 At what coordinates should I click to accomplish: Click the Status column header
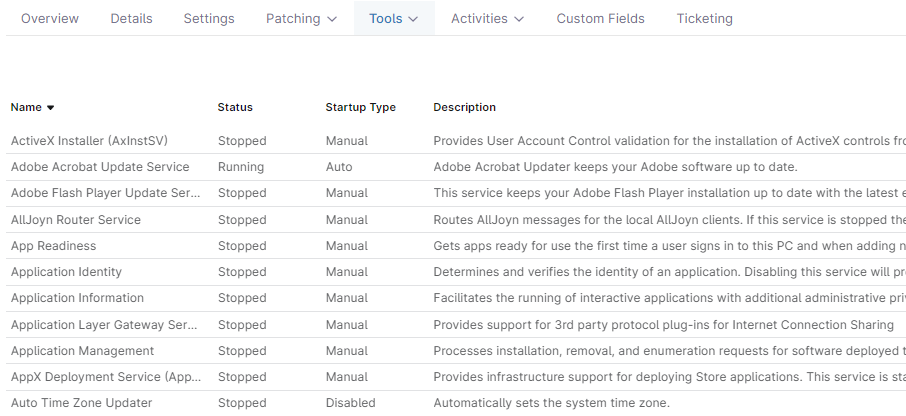(x=235, y=108)
